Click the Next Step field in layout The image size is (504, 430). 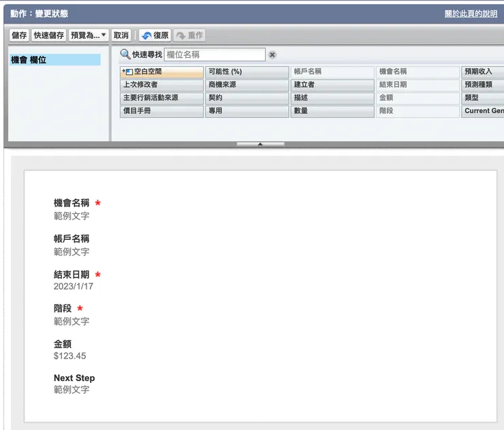pyautogui.click(x=74, y=378)
